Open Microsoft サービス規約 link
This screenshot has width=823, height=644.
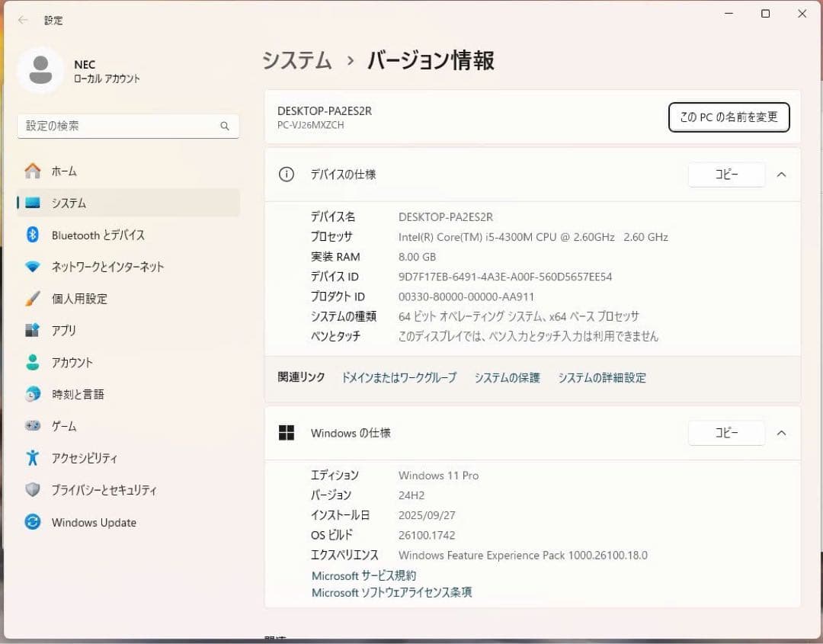click(363, 575)
